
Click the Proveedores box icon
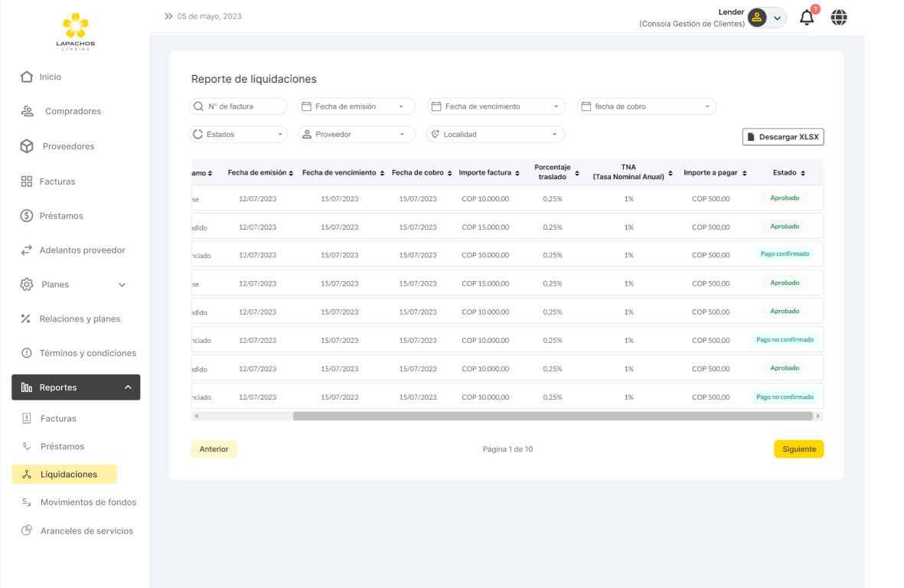[27, 146]
